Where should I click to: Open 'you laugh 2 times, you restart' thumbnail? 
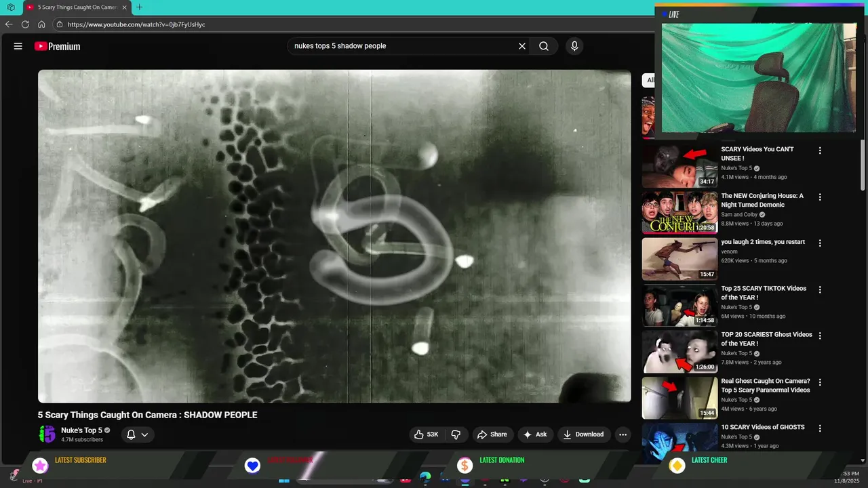click(679, 259)
